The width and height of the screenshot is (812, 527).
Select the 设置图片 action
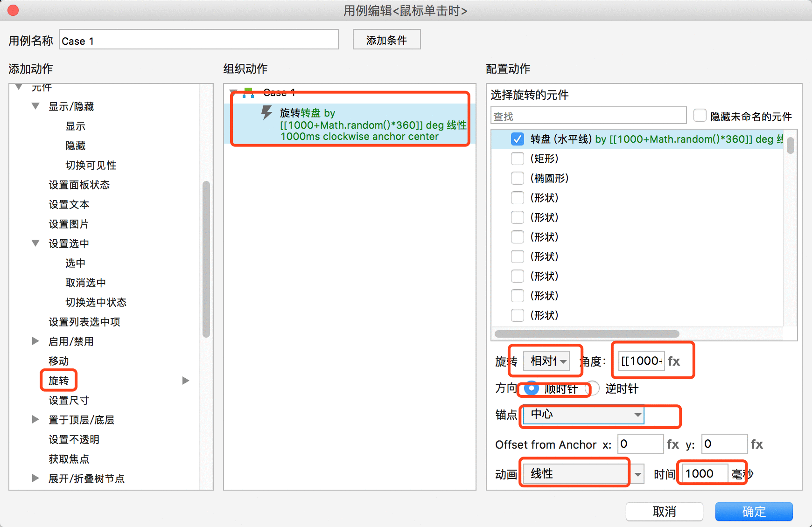(x=69, y=224)
